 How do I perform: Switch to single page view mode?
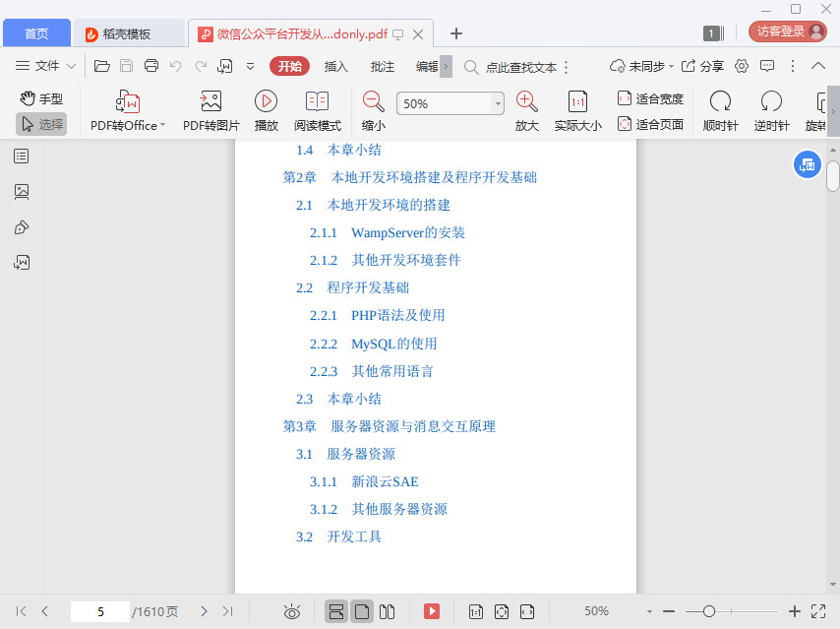(362, 611)
